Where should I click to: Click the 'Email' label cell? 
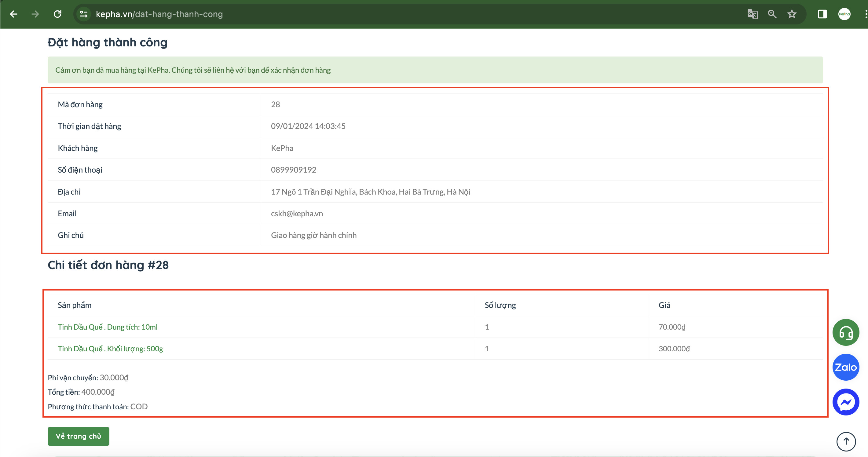[154, 213]
